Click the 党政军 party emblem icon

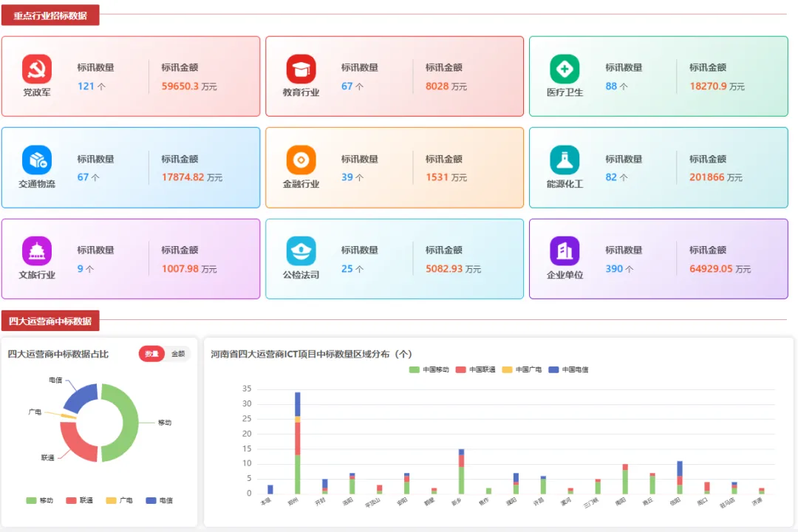tap(37, 69)
